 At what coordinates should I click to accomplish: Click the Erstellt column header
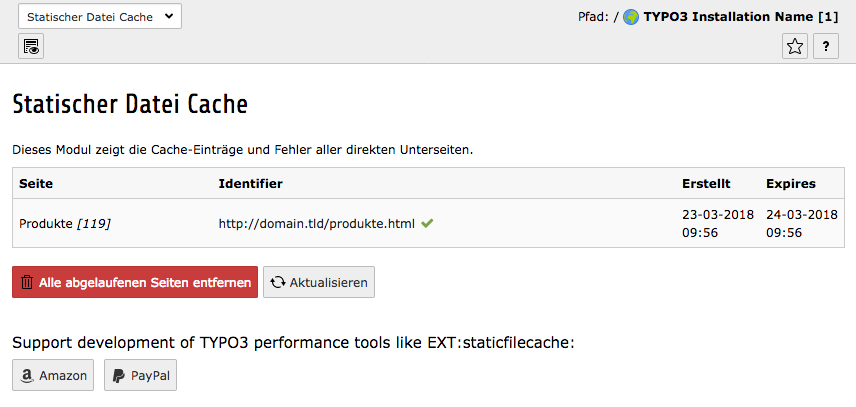pyautogui.click(x=706, y=184)
